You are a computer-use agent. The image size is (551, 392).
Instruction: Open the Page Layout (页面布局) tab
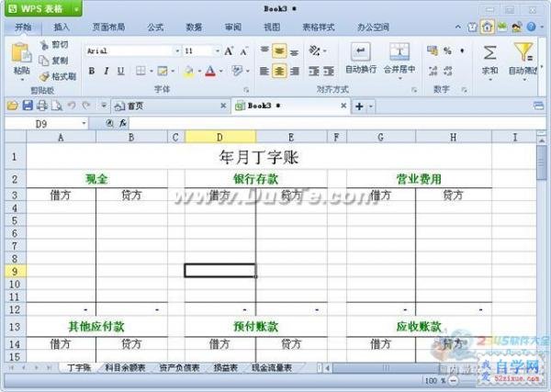point(108,27)
